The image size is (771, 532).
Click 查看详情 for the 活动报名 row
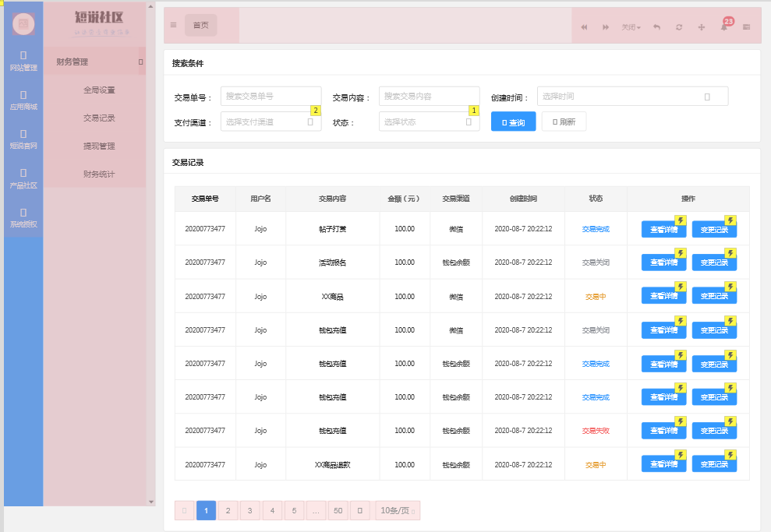pyautogui.click(x=663, y=262)
